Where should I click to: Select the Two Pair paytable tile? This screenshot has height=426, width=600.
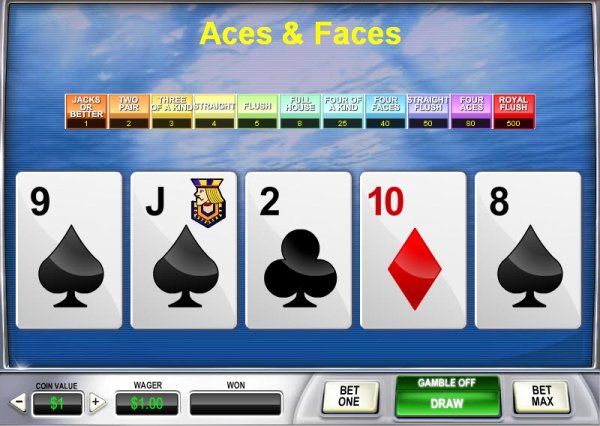(129, 111)
